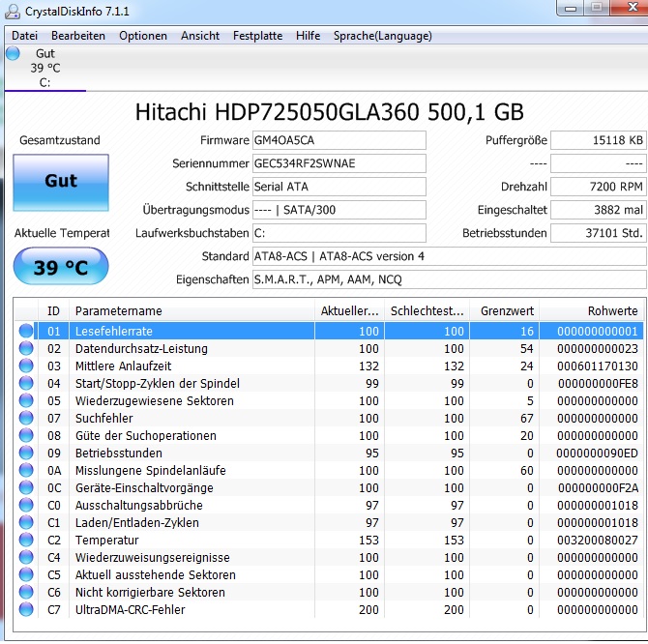This screenshot has width=648, height=644.
Task: Click the Gut health status button
Action: pos(61,182)
